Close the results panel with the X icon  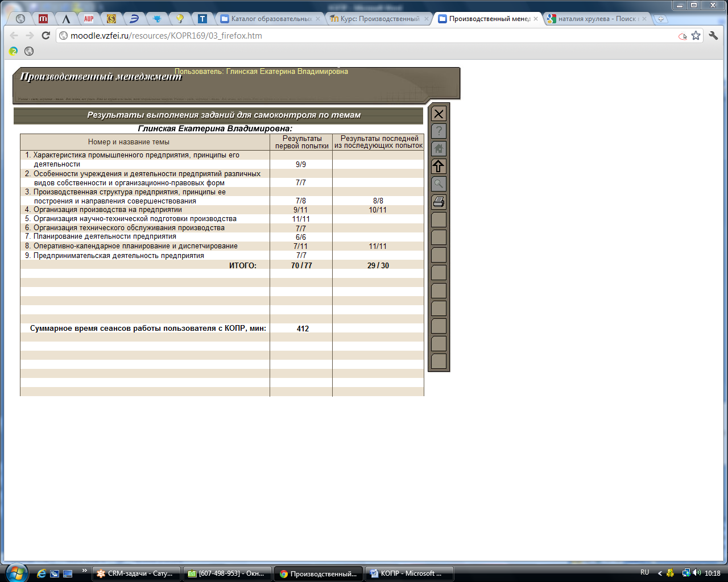point(439,114)
